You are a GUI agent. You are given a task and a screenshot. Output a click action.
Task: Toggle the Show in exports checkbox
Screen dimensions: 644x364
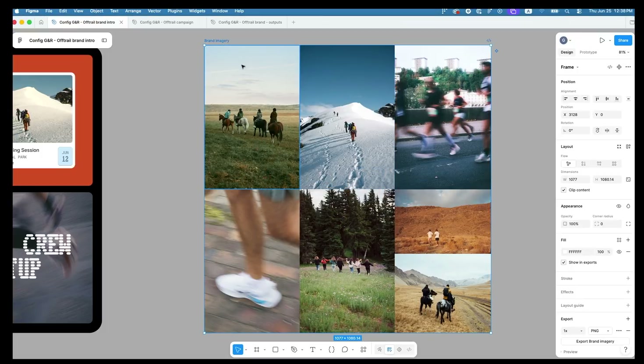564,262
